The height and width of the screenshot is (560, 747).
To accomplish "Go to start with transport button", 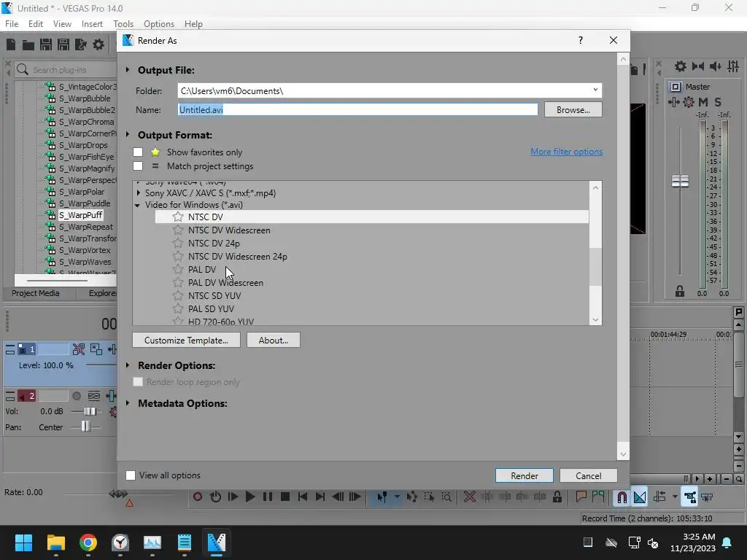I will (x=303, y=497).
